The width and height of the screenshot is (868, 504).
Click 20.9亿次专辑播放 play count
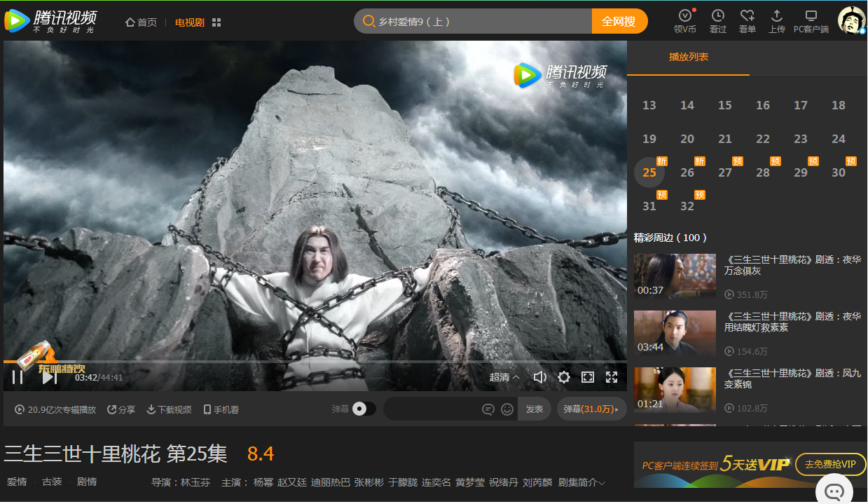point(55,409)
